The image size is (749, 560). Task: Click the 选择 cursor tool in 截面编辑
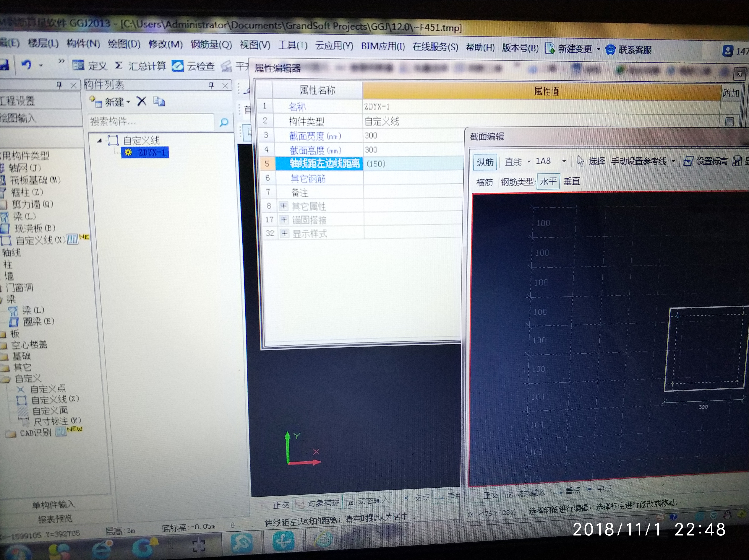point(591,161)
